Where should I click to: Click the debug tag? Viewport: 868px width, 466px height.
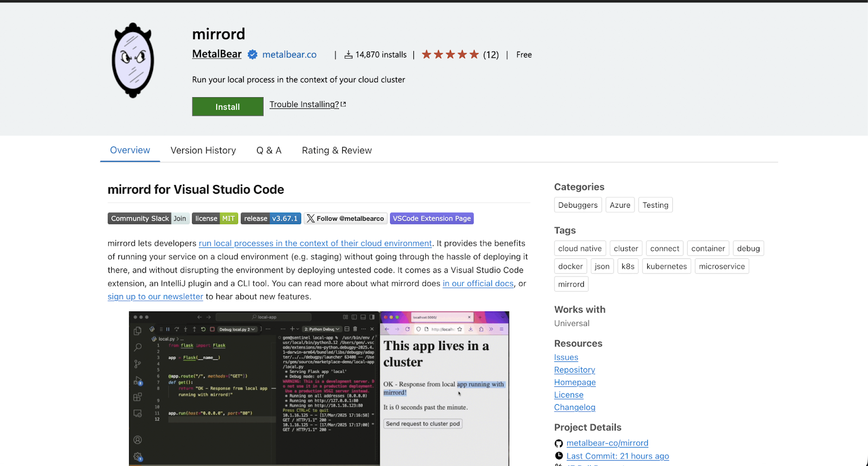coord(748,248)
